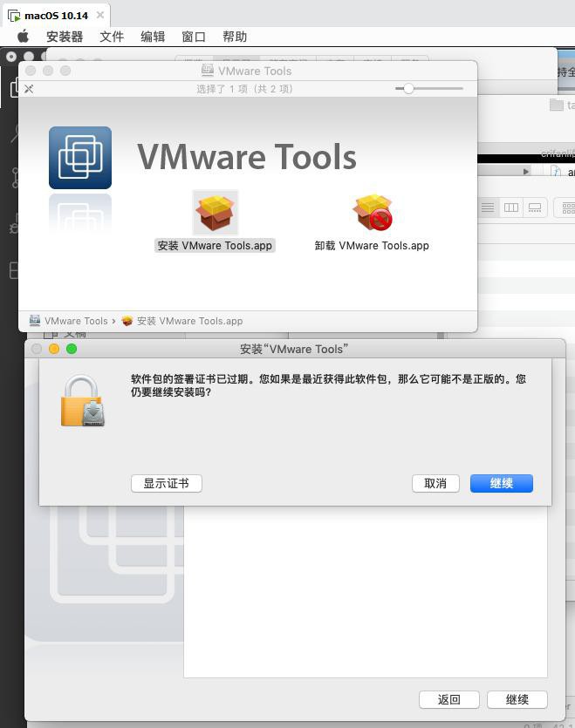
Task: Click VMware Tools in the path bar
Action: 68,321
